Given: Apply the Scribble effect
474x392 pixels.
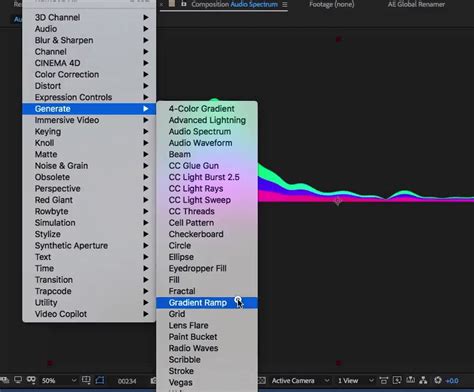Looking at the screenshot, I should coord(207,360).
